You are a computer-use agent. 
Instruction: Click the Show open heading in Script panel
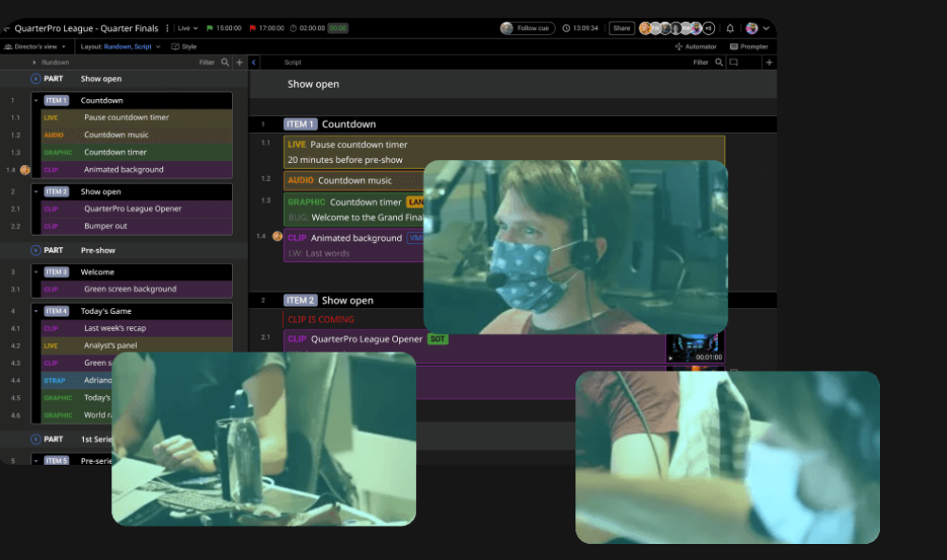point(313,85)
